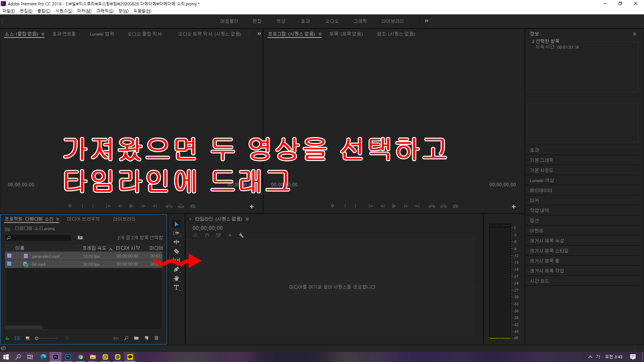Open the Project panel hamburger menu
This screenshot has width=644, height=362.
click(58, 219)
